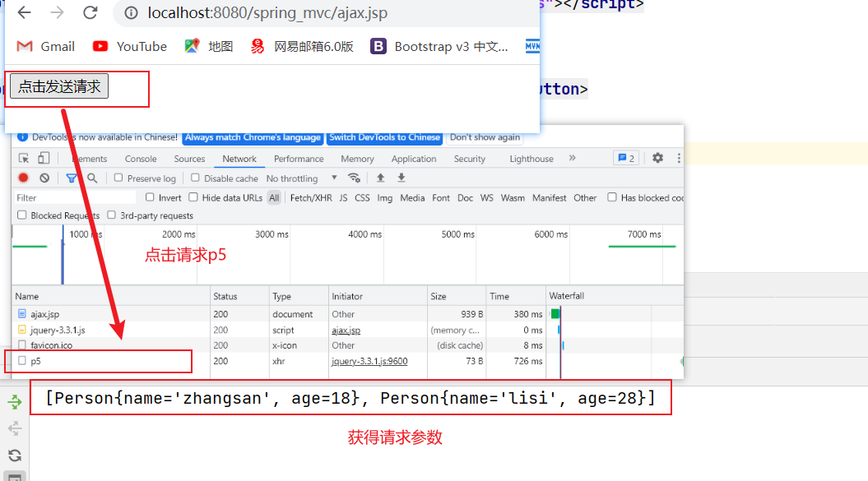
Task: Filter requests by Fetch/XHR
Action: [311, 197]
